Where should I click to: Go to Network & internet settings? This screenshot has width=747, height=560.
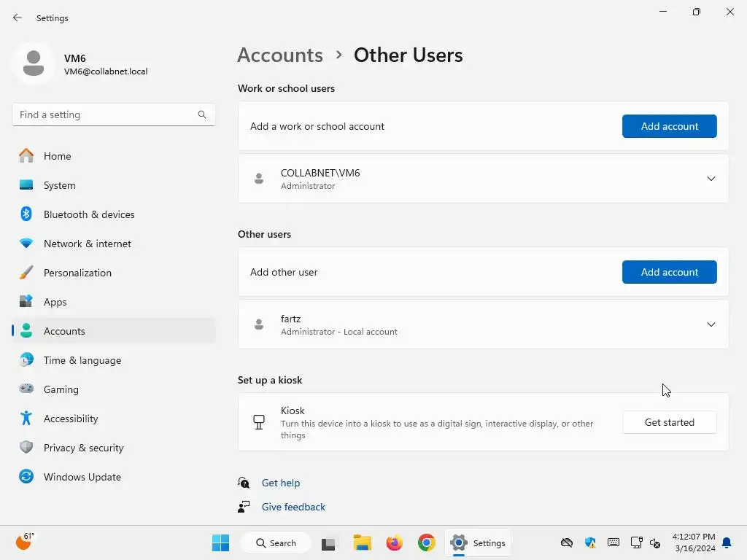87,244
